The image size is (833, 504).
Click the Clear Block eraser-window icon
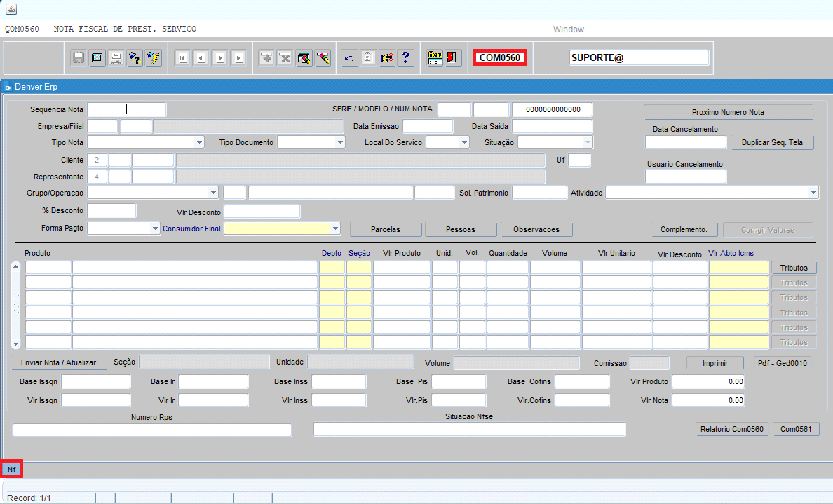[x=304, y=57]
